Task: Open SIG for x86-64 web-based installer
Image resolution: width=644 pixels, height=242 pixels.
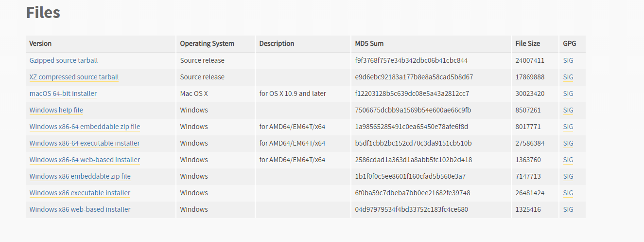Action: coord(568,160)
